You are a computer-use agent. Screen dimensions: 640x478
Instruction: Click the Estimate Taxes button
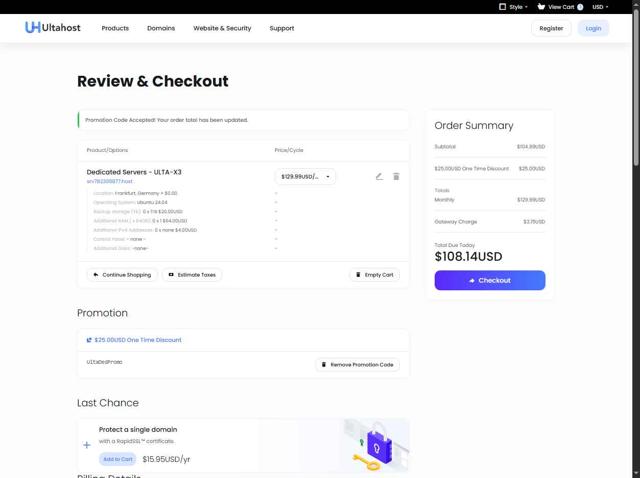pos(192,275)
